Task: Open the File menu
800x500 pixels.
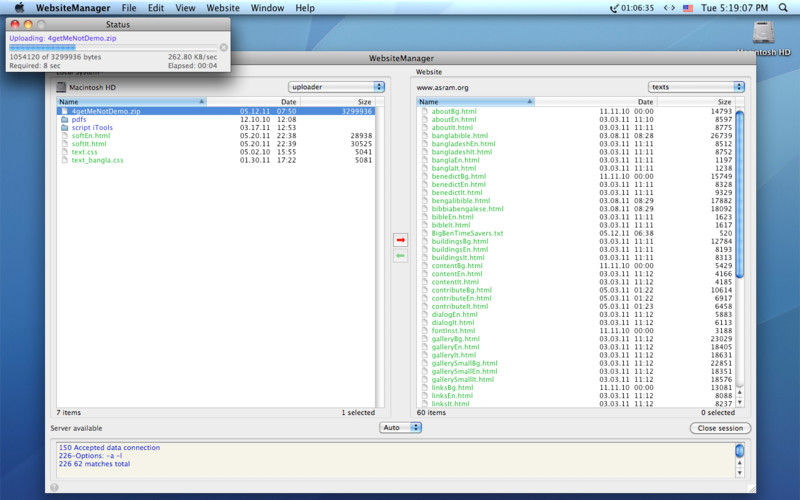Action: [x=129, y=8]
